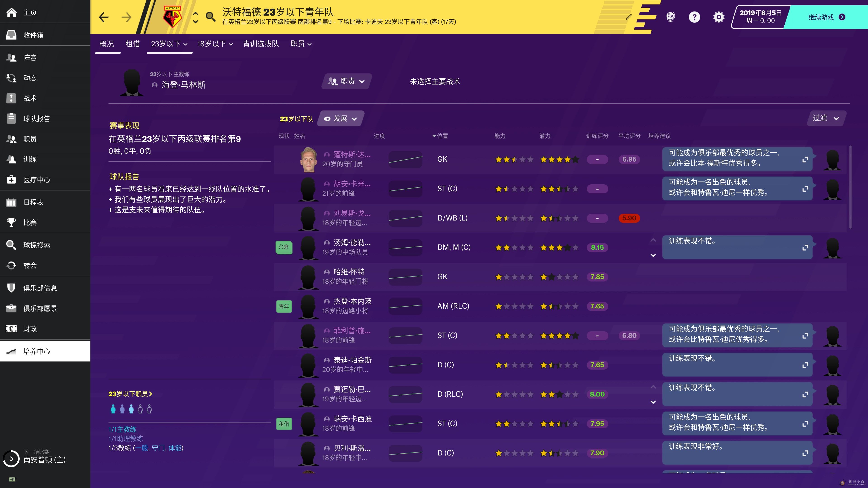Click the pencil edit icon in header
Screen dimensions: 868x488
click(x=629, y=17)
